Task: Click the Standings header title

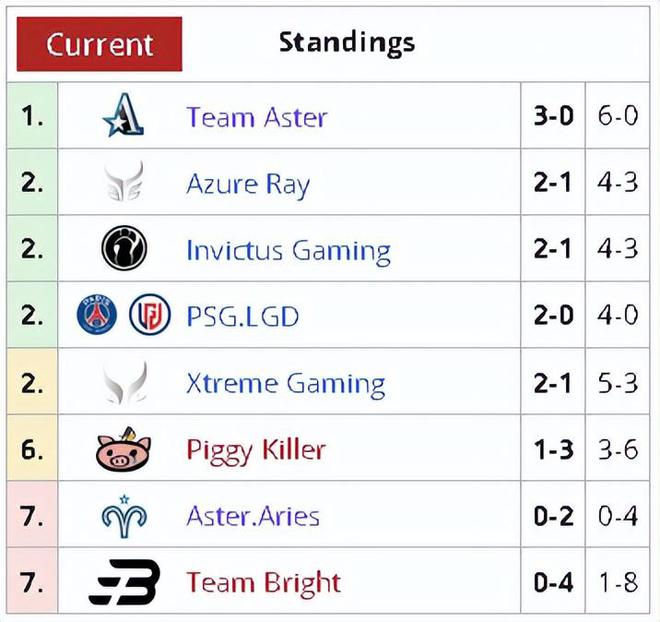Action: [347, 43]
